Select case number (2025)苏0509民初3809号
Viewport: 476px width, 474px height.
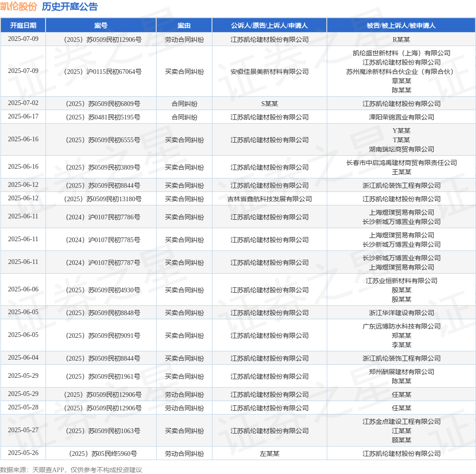(x=103, y=167)
